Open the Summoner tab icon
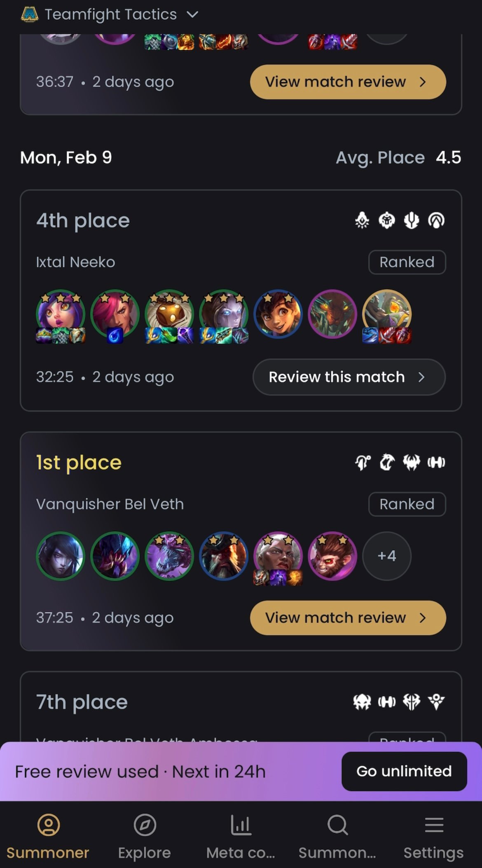Viewport: 482px width, 868px height. (48, 825)
